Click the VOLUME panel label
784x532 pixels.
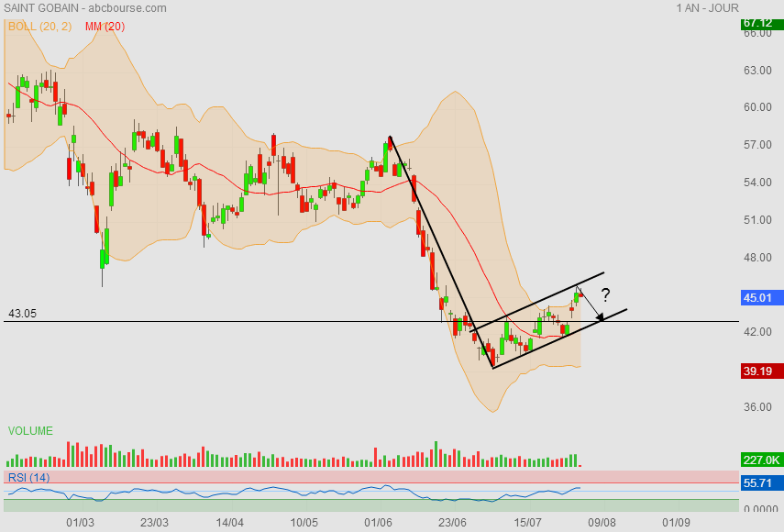[x=30, y=431]
